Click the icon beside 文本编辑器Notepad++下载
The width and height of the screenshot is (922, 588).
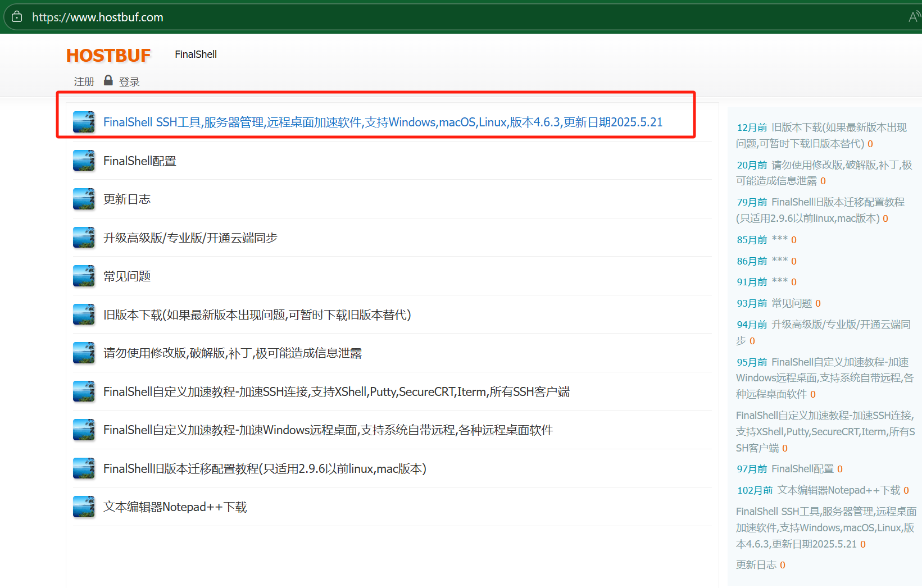tap(84, 507)
